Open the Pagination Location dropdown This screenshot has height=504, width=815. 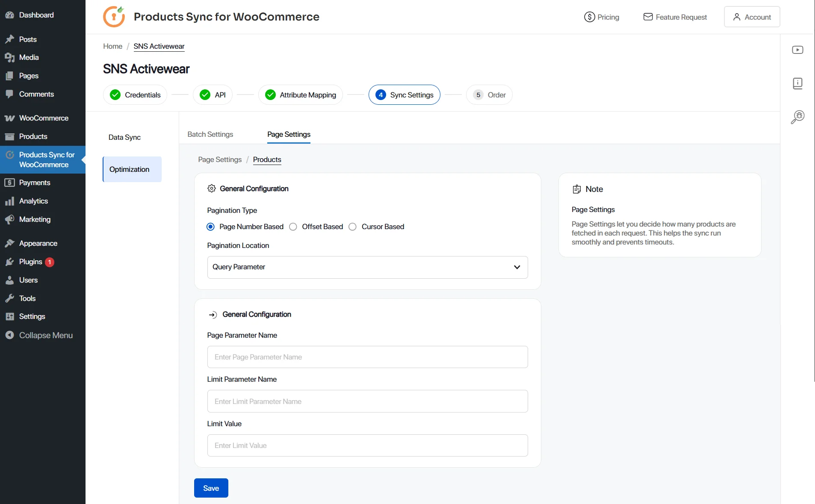click(x=367, y=267)
